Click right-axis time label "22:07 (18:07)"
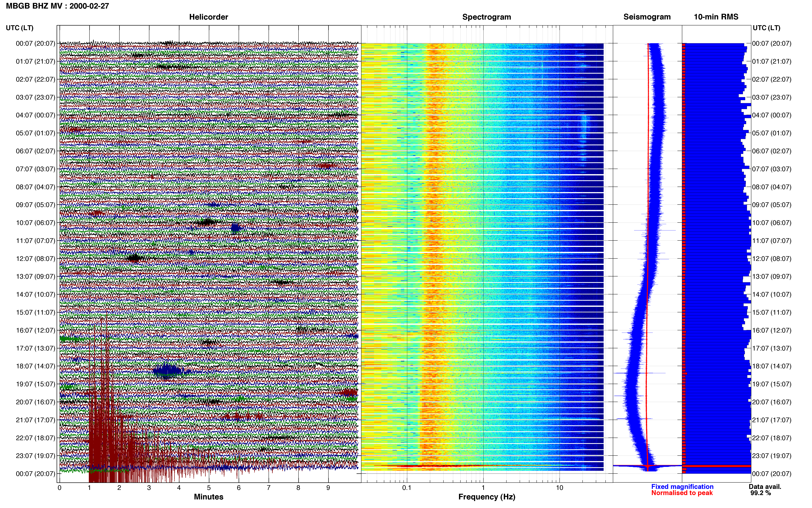 click(772, 438)
